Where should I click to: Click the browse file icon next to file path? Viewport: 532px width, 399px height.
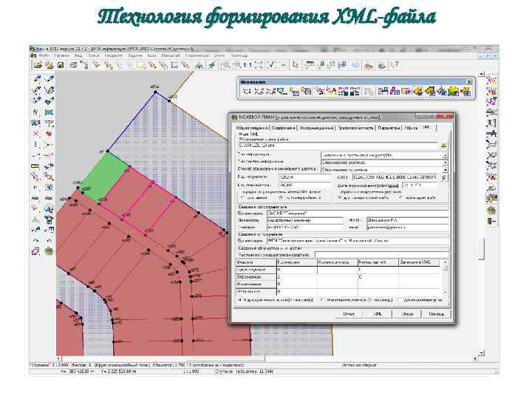[x=443, y=146]
